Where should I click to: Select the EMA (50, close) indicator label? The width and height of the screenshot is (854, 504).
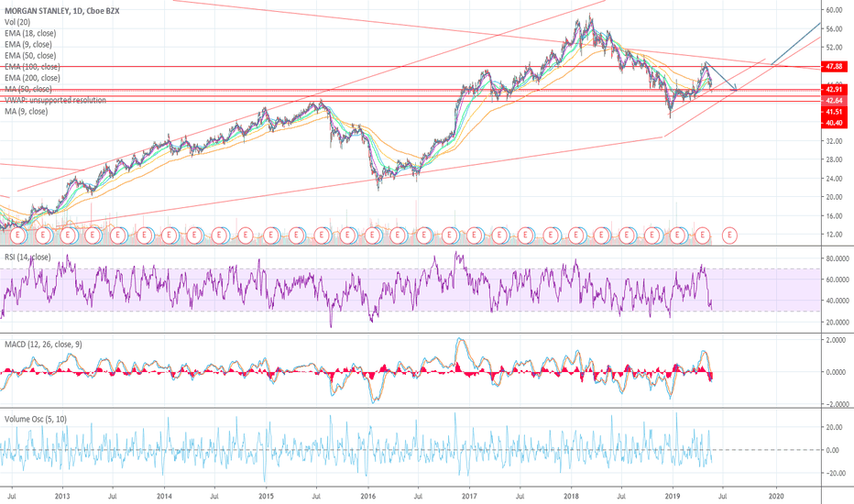pyautogui.click(x=30, y=56)
